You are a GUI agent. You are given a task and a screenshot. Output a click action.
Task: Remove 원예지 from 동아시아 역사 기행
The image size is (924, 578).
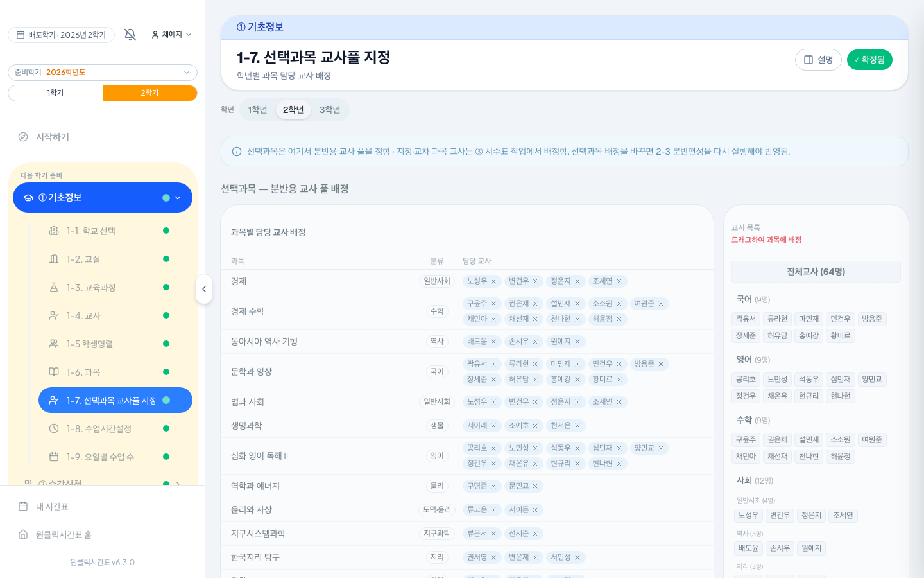tap(577, 342)
